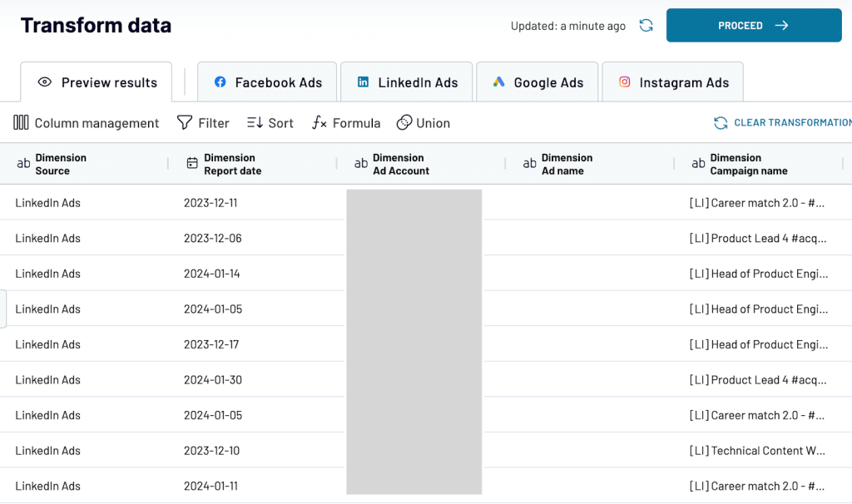Click CLEAR TRANSFORMATION link
Image resolution: width=852 pixels, height=504 pixels.
click(782, 123)
